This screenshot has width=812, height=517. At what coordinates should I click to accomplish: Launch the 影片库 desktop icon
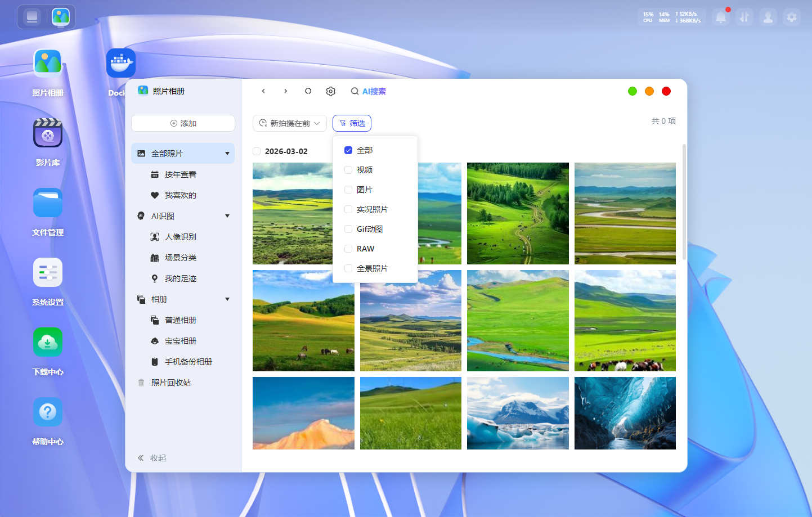pos(48,133)
